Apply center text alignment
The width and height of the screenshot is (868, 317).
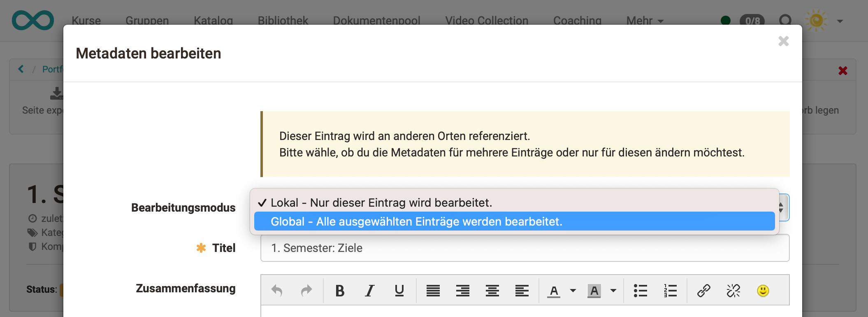[492, 291]
